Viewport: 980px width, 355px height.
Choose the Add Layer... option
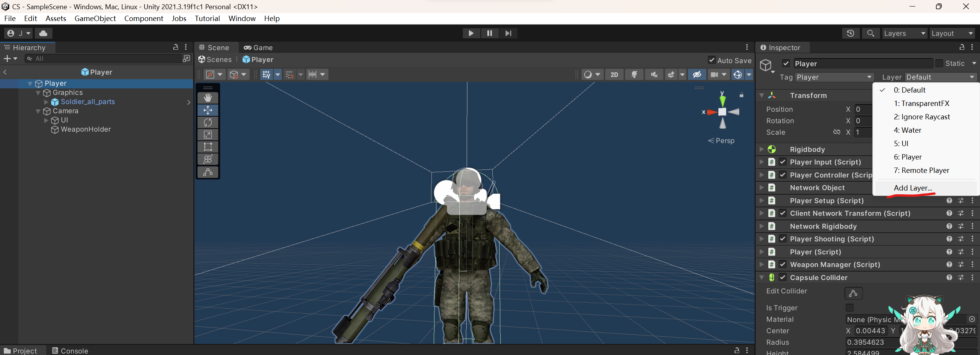click(x=913, y=188)
